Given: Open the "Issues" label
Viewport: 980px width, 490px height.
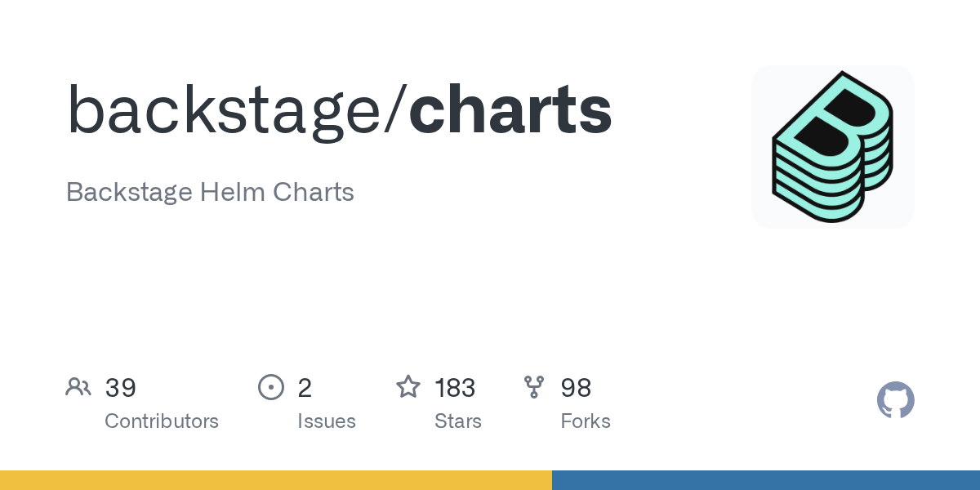Looking at the screenshot, I should [x=327, y=421].
